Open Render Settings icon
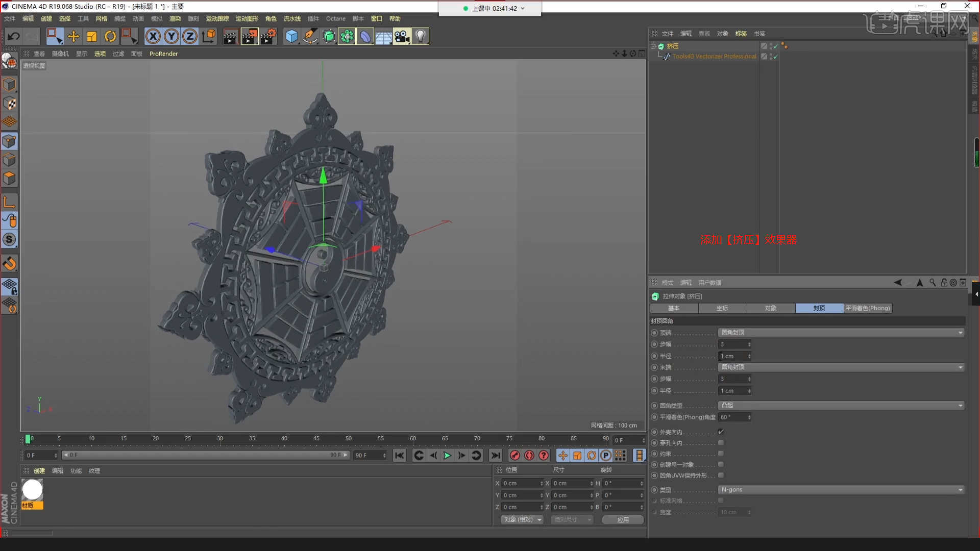Screen dimensions: 980x551 268,36
